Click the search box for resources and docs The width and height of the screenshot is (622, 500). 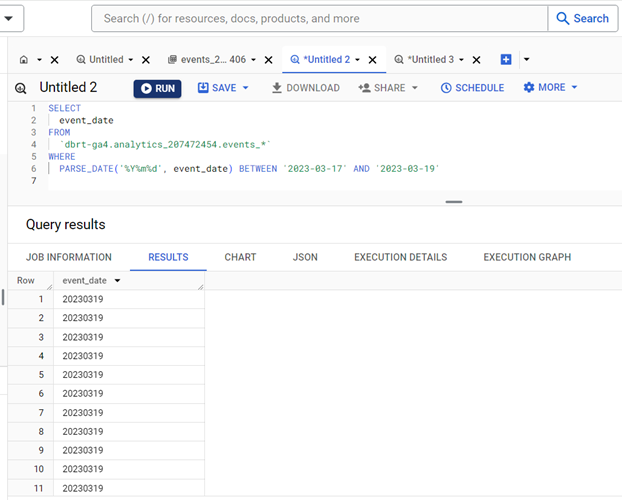tap(319, 18)
